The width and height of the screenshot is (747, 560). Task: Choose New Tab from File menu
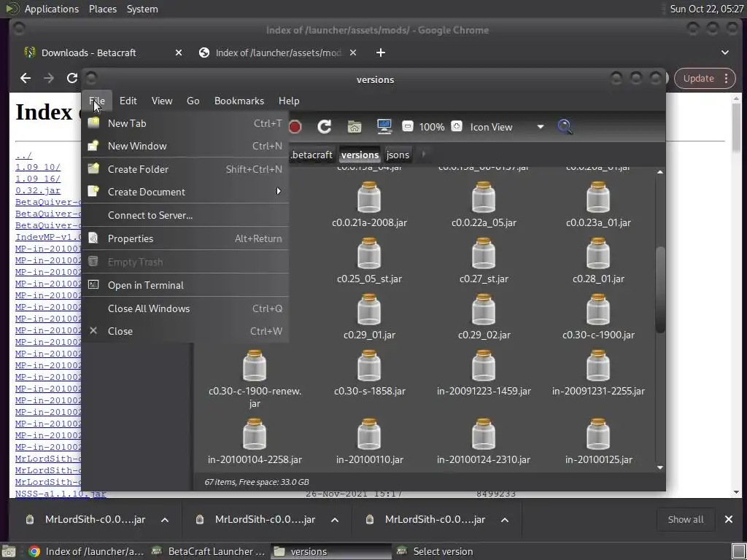pos(127,123)
